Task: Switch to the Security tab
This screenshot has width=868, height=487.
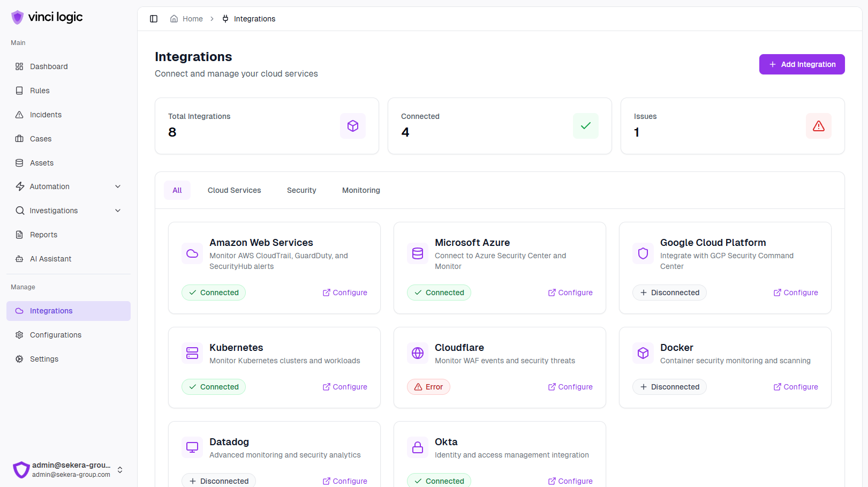Action: click(x=301, y=190)
